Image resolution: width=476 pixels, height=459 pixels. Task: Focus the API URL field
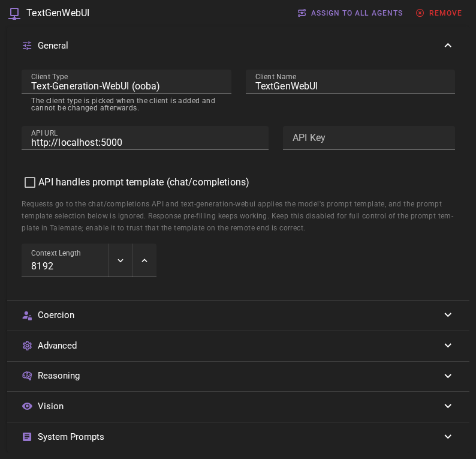pyautogui.click(x=145, y=138)
